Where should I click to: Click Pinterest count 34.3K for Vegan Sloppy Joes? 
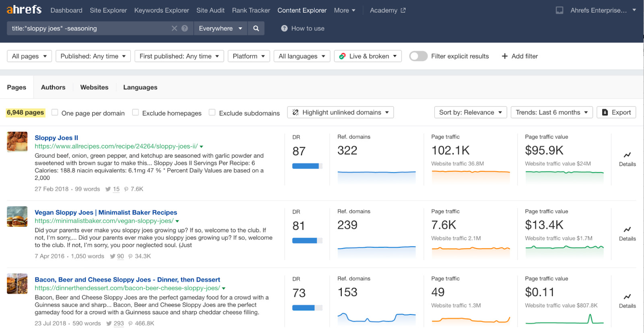pos(143,256)
